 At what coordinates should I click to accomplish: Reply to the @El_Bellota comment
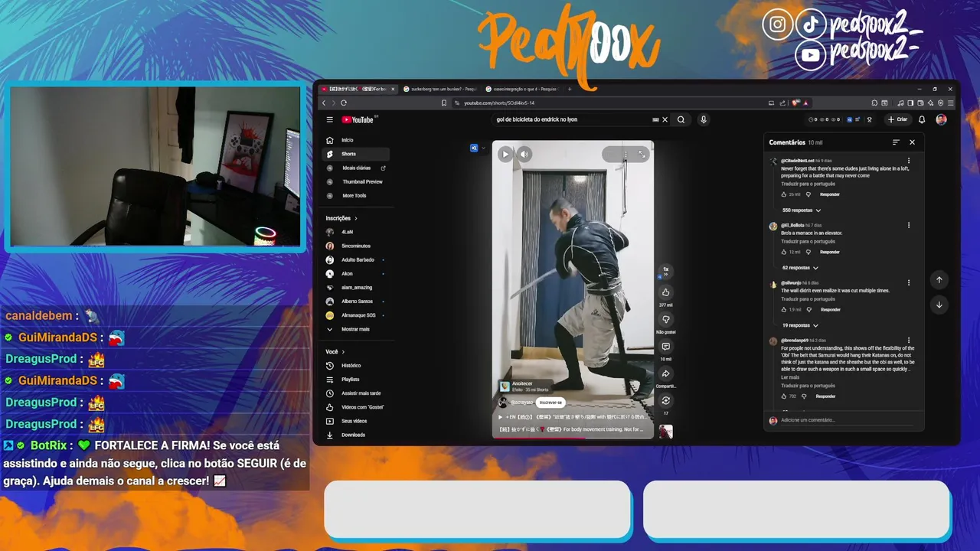(x=830, y=252)
